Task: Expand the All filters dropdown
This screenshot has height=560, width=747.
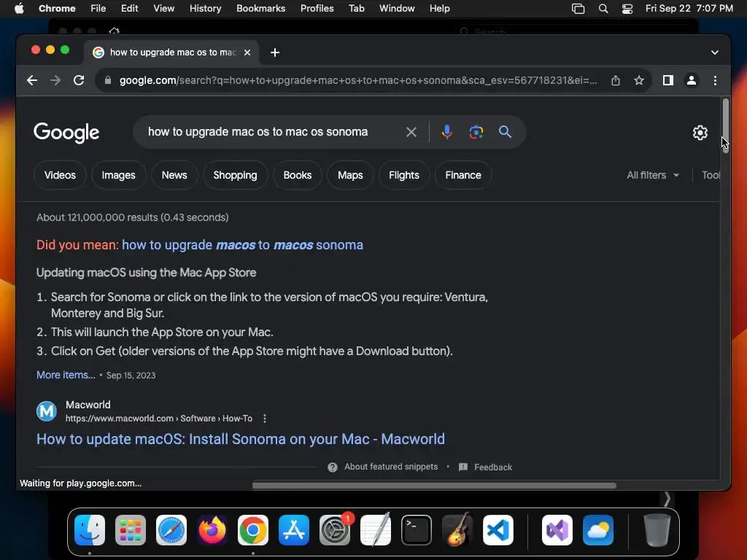Action: (x=653, y=175)
